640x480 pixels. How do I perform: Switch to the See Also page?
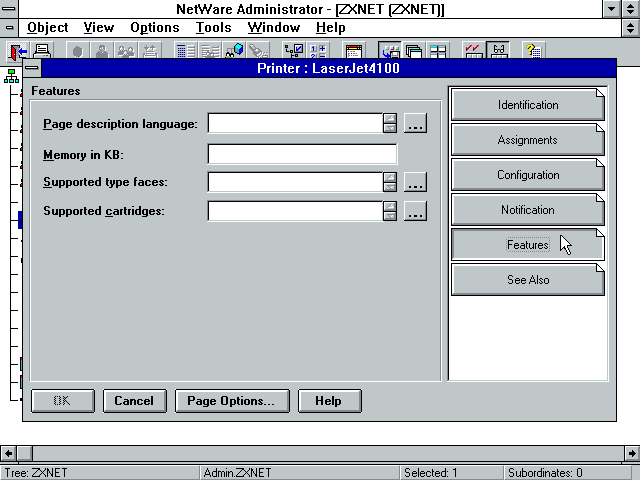coord(528,280)
